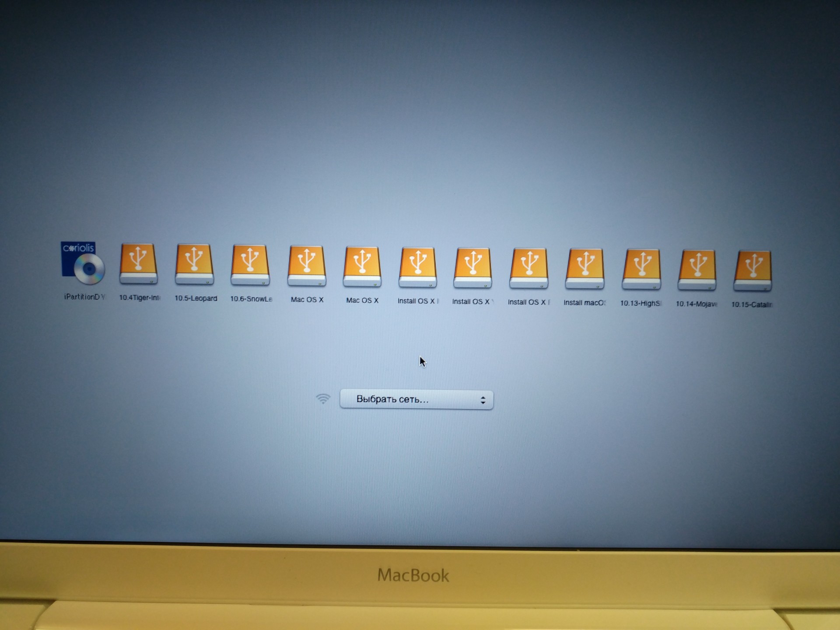Select Mac OS X drive next to 10.6-SnowLeopard
The width and height of the screenshot is (840, 630).
coord(307,266)
